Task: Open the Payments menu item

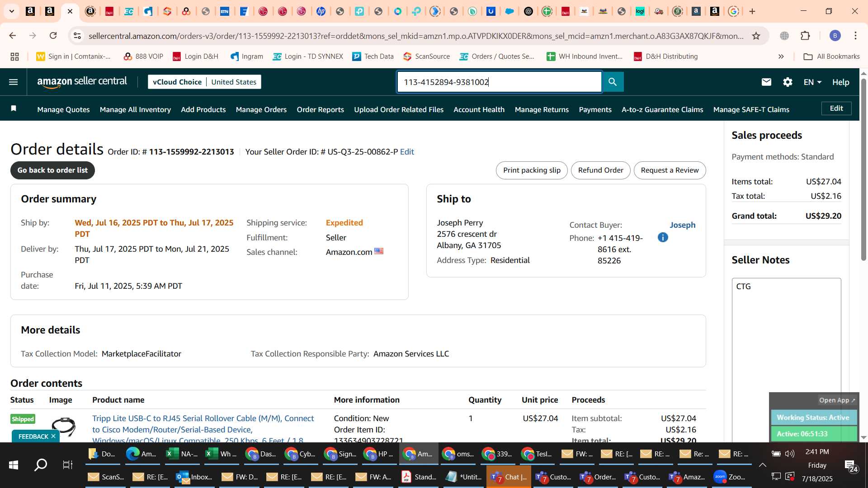Action: [595, 109]
